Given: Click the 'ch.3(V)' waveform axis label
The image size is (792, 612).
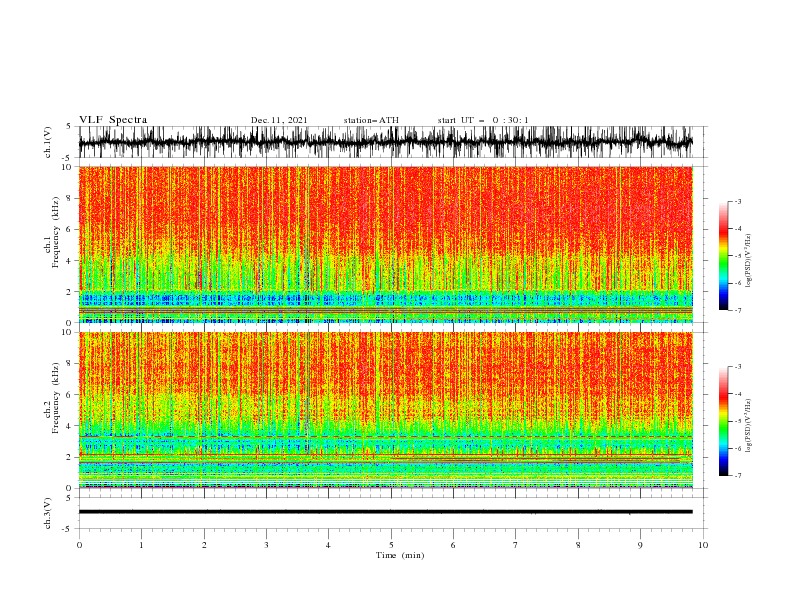Looking at the screenshot, I should pos(48,513).
